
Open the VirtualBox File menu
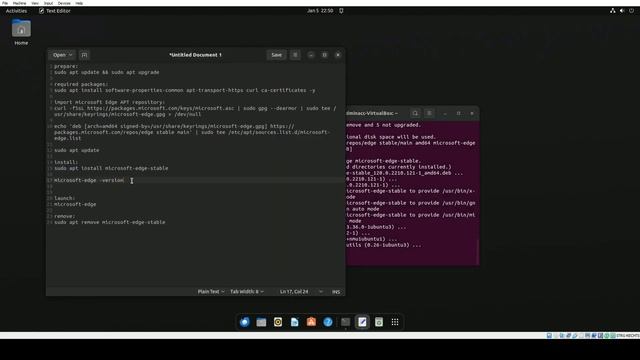5,3
